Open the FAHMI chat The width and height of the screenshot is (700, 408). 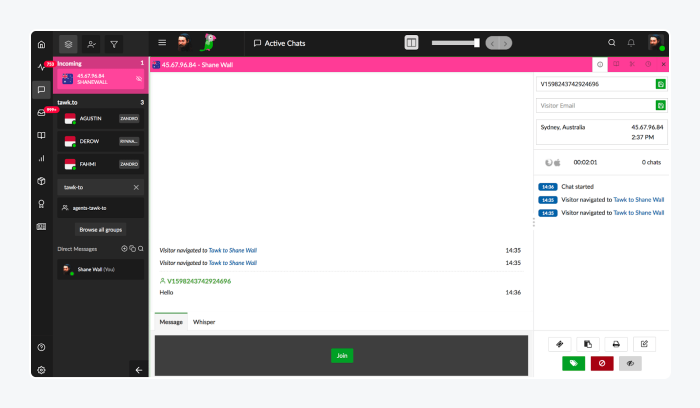coord(100,164)
